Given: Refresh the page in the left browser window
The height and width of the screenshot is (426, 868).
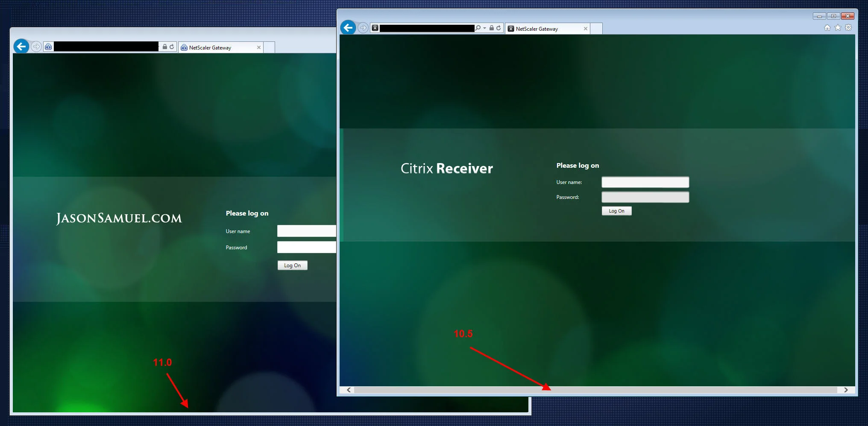Looking at the screenshot, I should point(172,47).
